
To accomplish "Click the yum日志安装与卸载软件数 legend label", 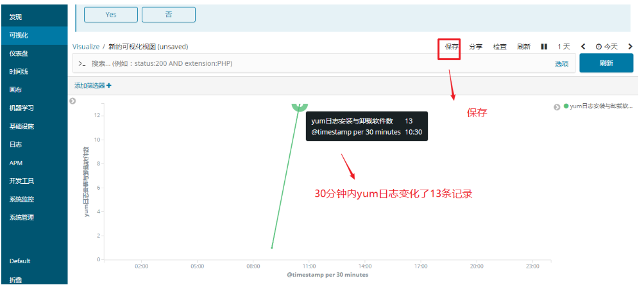I will [x=601, y=106].
